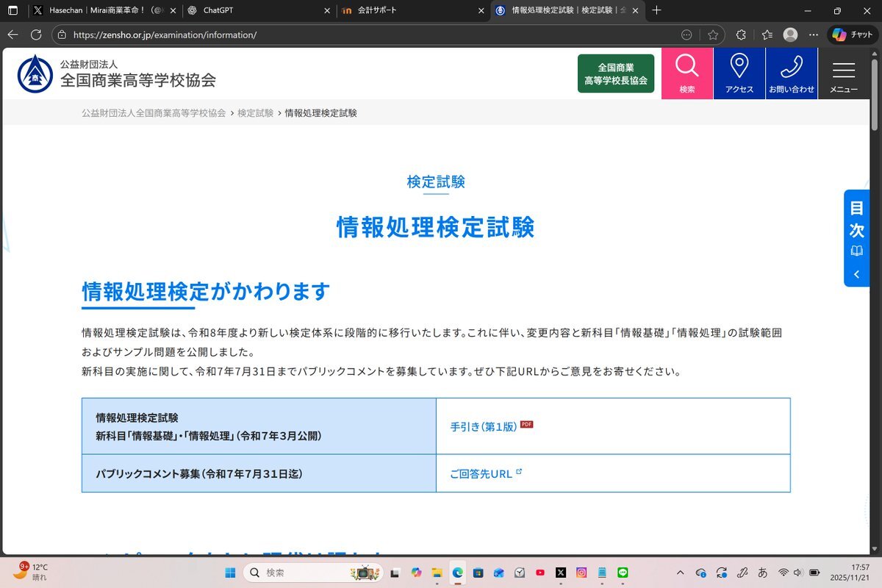
Task: Click the 検定試験 breadcrumb link
Action: [255, 113]
